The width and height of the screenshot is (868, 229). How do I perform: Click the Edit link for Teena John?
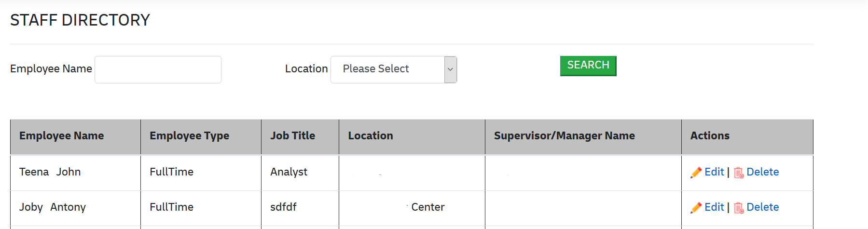coord(714,172)
